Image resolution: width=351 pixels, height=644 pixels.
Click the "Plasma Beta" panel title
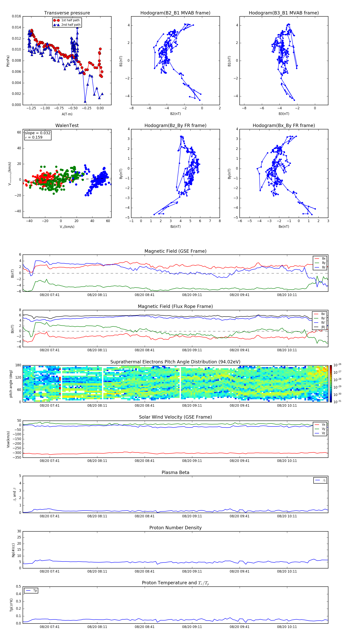click(175, 473)
